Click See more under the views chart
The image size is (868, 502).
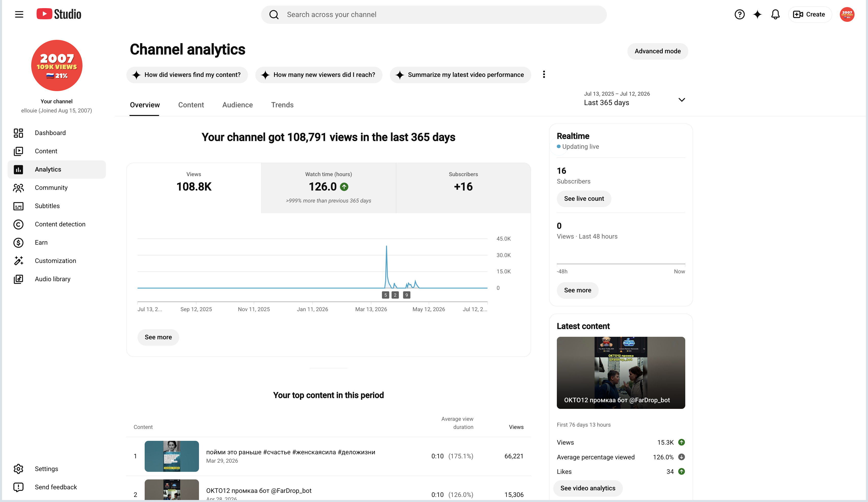[158, 337]
